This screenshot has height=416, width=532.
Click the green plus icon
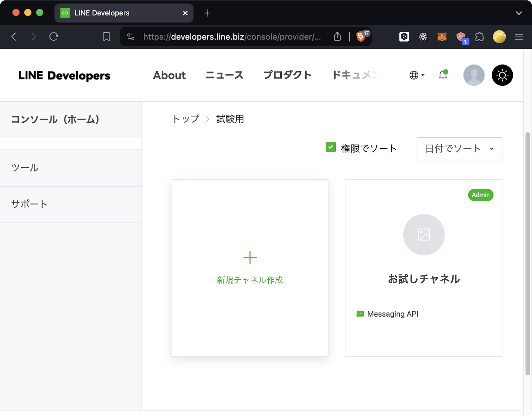coord(250,258)
